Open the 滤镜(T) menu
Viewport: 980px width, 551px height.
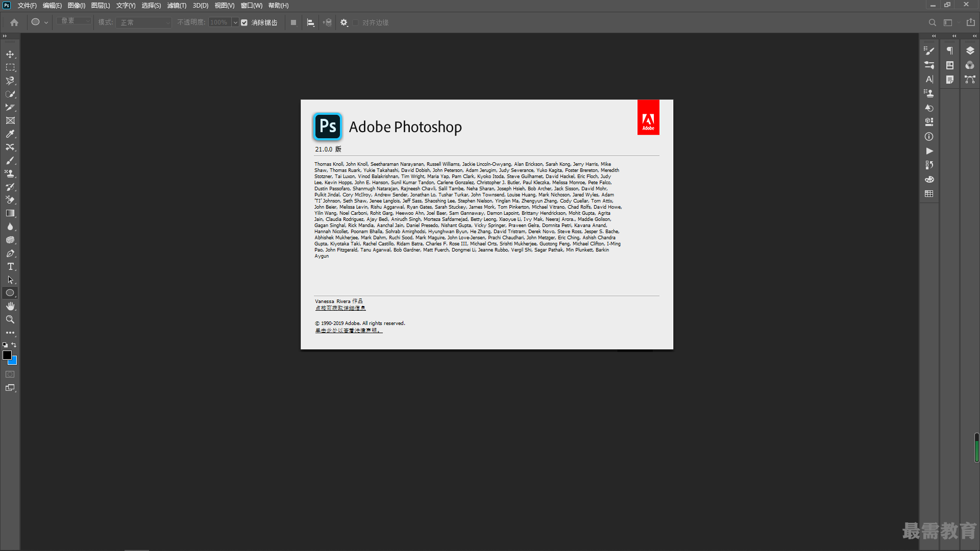[177, 6]
